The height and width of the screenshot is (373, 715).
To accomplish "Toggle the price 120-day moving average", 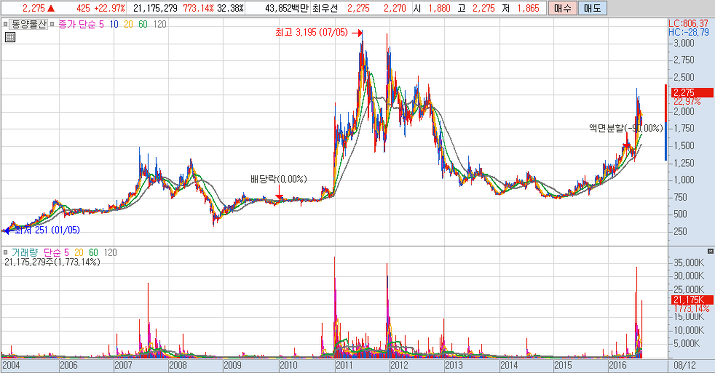I will tap(160, 24).
